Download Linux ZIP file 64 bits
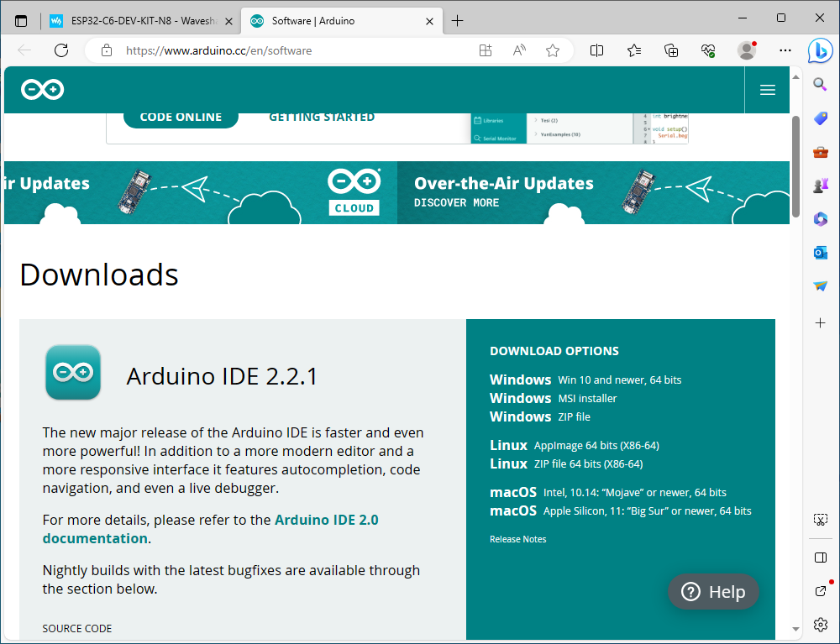The image size is (840, 644). [566, 463]
